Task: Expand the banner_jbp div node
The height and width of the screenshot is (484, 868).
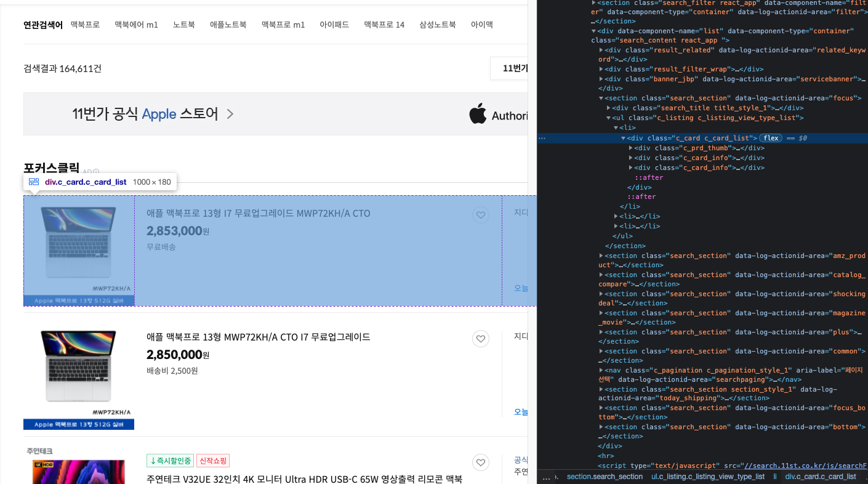Action: click(x=601, y=79)
